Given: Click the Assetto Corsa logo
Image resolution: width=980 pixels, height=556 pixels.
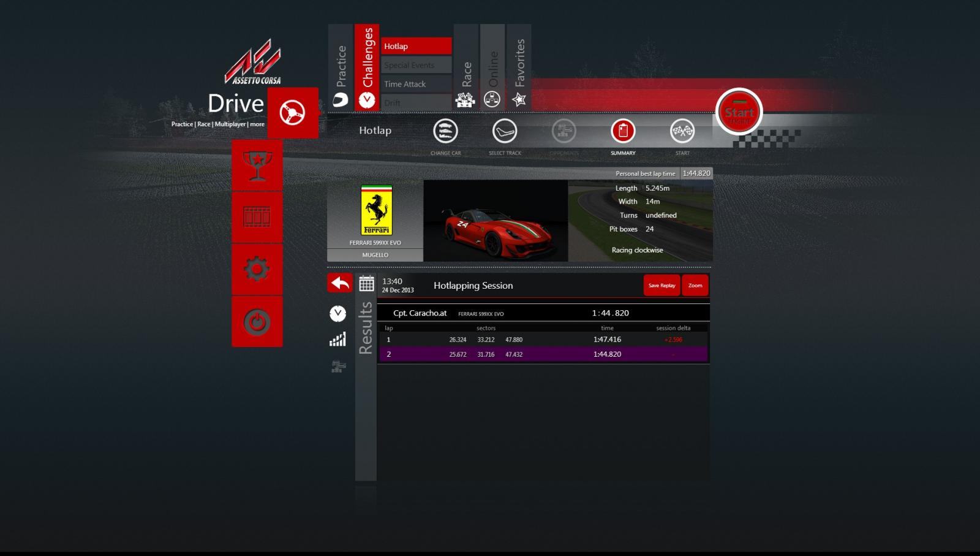Looking at the screenshot, I should pos(253,62).
